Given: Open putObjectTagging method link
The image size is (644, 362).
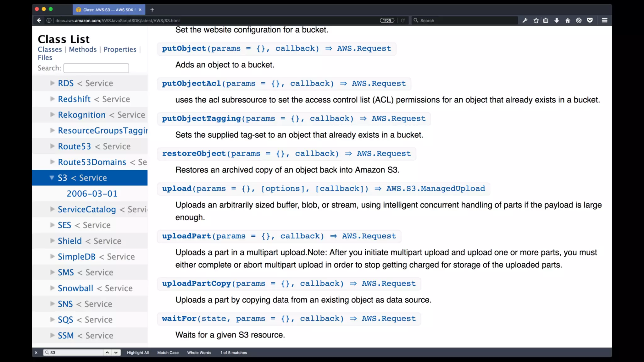Looking at the screenshot, I should 201,118.
